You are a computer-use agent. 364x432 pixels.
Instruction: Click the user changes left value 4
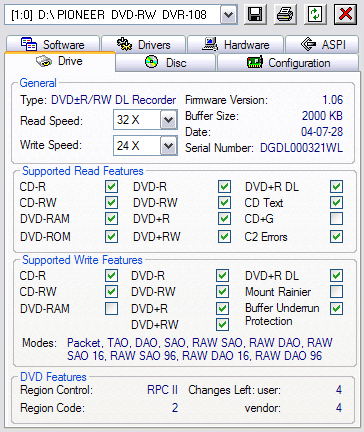click(x=339, y=390)
